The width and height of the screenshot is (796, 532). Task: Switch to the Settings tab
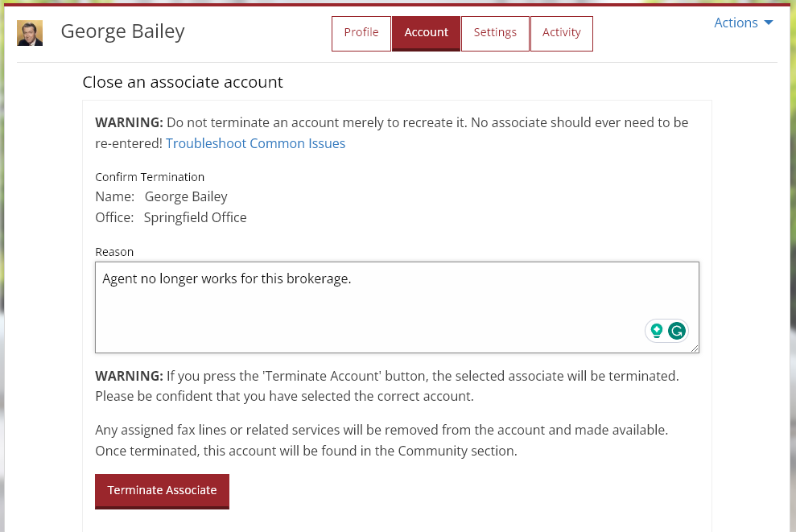click(x=495, y=33)
